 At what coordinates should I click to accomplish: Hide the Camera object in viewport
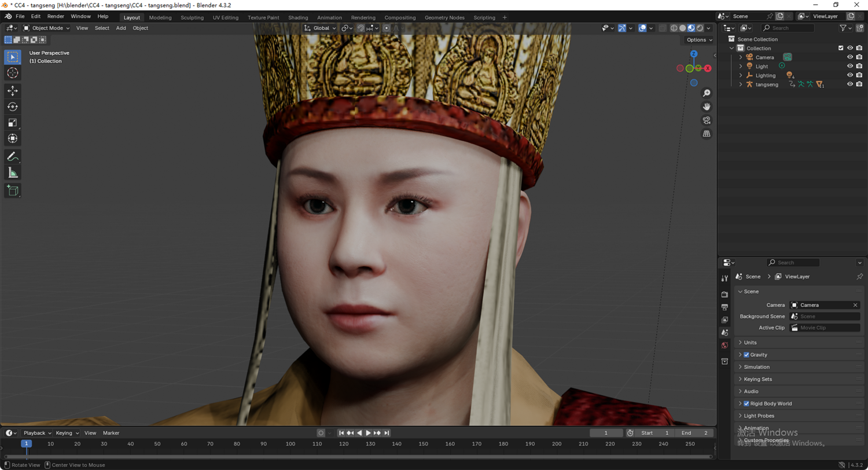click(x=850, y=57)
